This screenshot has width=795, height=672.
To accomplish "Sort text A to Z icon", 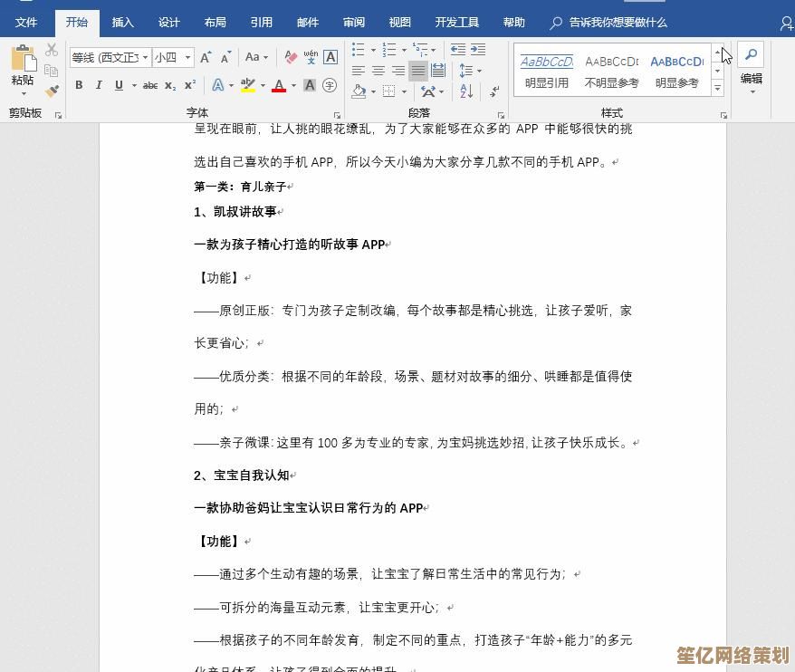I will click(x=466, y=91).
